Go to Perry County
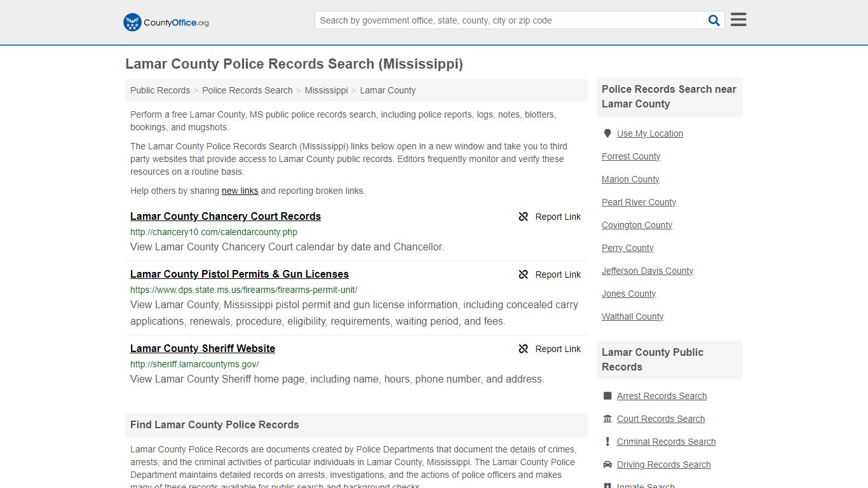Image resolution: width=868 pixels, height=488 pixels. pos(627,248)
